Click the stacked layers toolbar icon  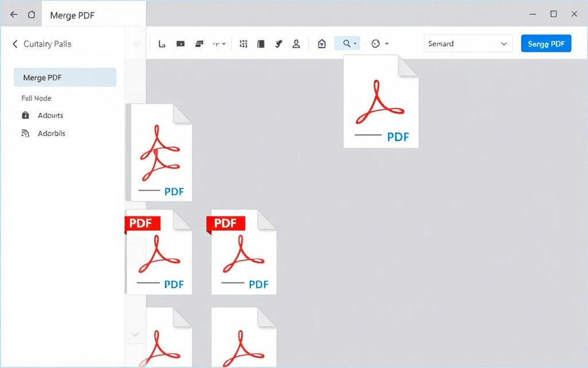point(199,44)
